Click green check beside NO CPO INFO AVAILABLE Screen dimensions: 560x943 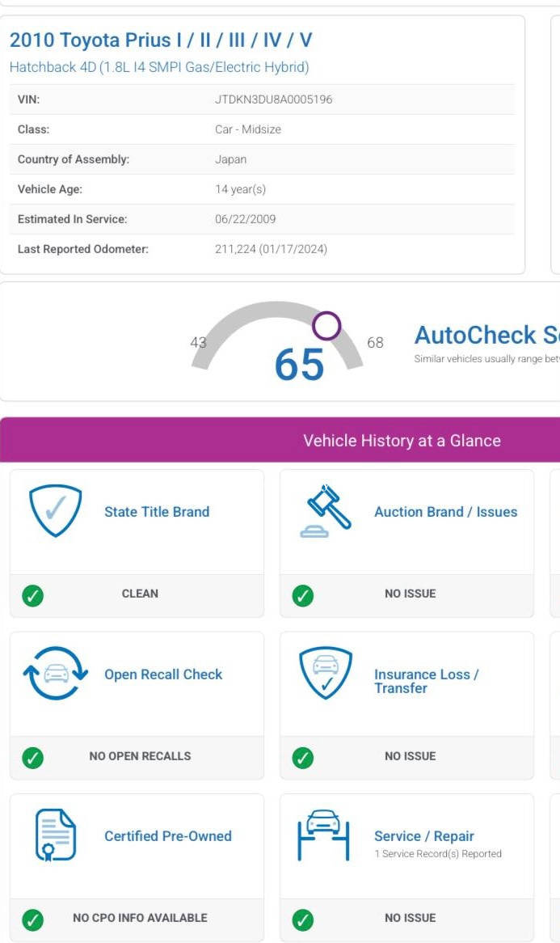tap(32, 920)
